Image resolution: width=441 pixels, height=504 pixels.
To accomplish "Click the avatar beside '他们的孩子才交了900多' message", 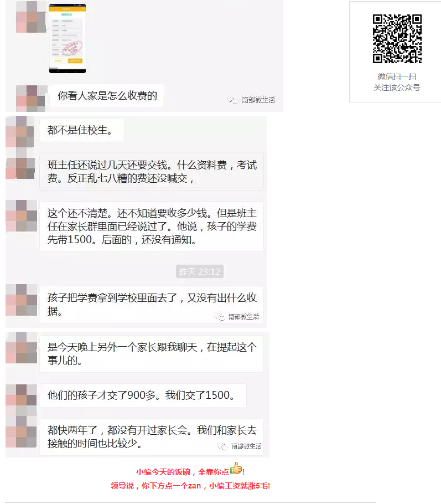I will [x=21, y=399].
